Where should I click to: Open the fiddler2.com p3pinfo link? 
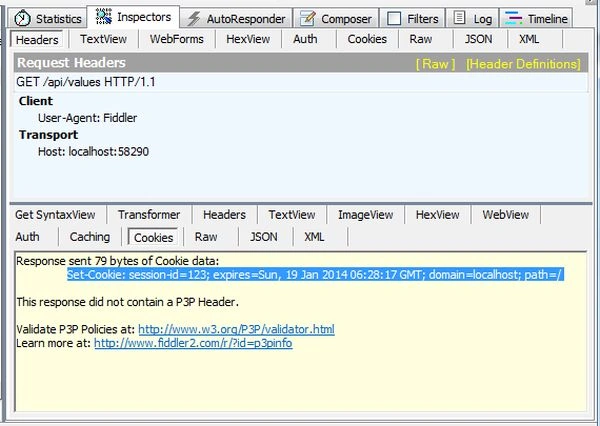tap(193, 343)
